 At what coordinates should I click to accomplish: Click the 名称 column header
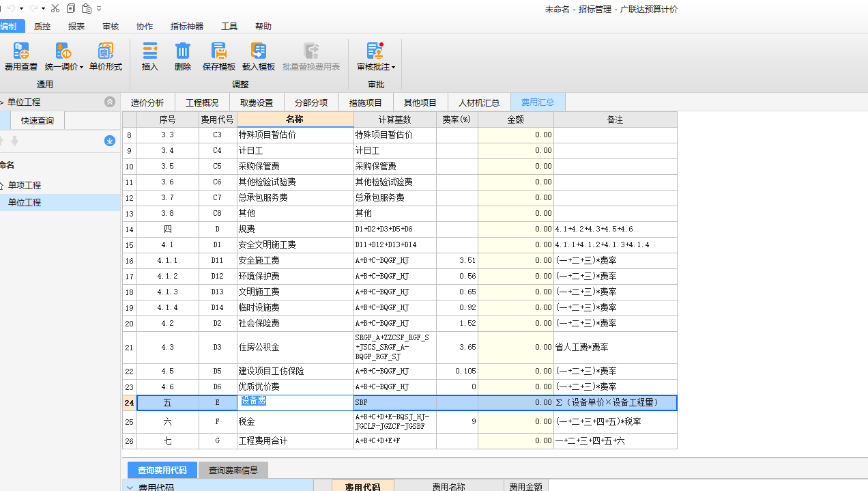pos(295,120)
